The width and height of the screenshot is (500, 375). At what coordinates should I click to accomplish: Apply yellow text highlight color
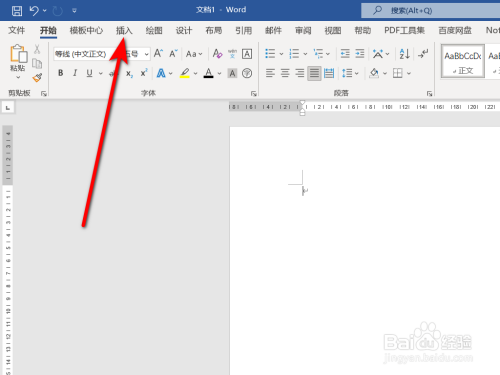click(x=185, y=73)
